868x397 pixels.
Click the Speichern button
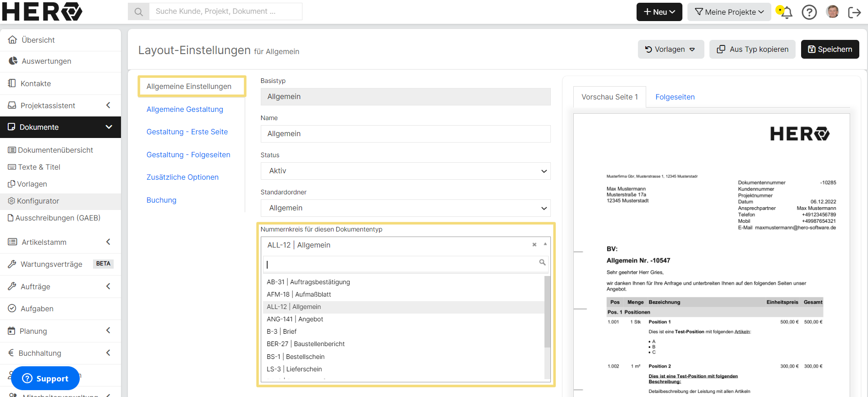coord(830,50)
